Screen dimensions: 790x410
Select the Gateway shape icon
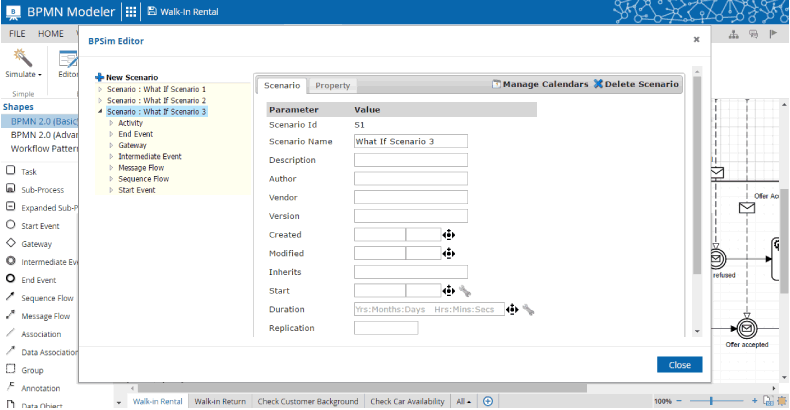(10, 243)
